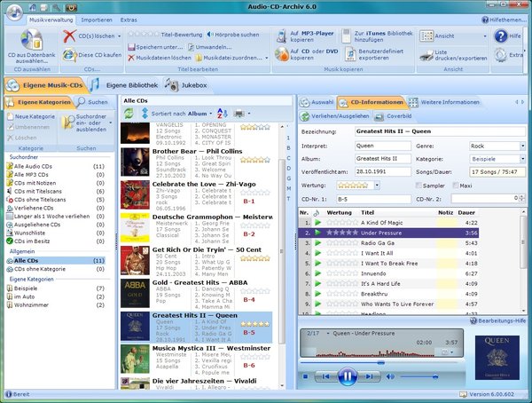Screen dimensions: 532x403
Task: Set star rating for Innuendo track
Action: (x=342, y=273)
